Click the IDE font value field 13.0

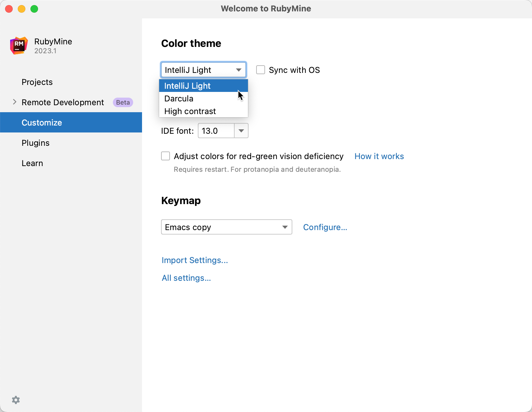click(216, 131)
